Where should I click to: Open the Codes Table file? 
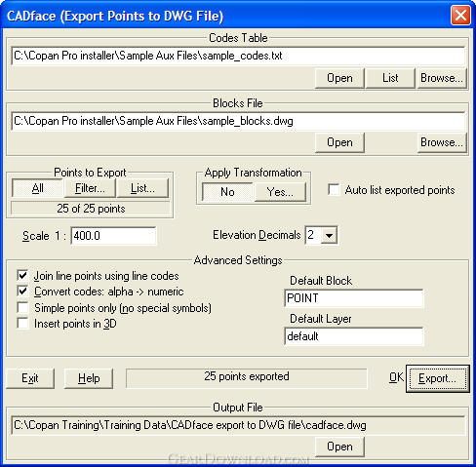pyautogui.click(x=339, y=78)
